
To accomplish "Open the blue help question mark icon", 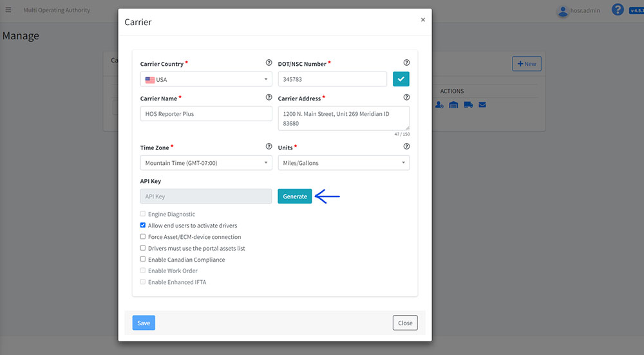I will point(618,10).
